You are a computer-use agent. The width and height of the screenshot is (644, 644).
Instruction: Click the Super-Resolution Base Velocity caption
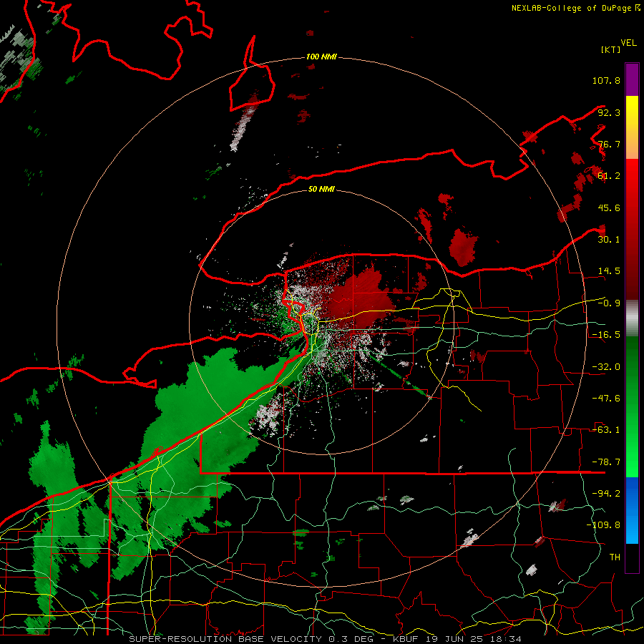tap(325, 639)
